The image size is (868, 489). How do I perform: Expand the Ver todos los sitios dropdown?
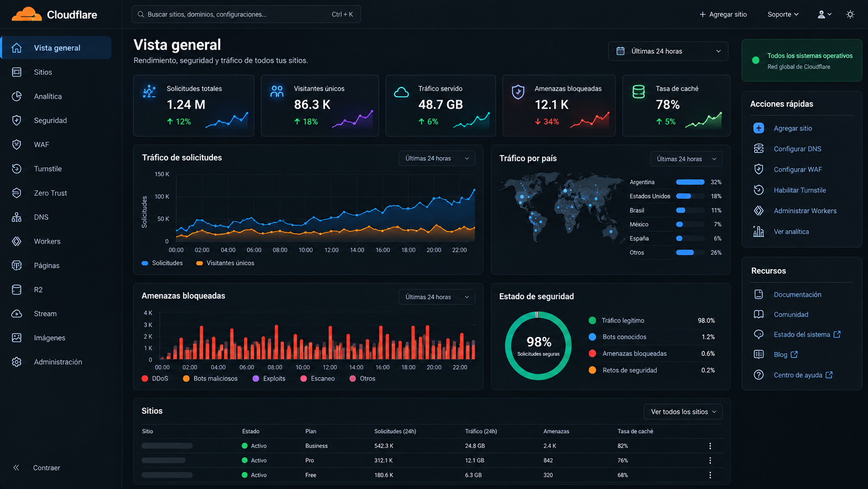tap(683, 412)
